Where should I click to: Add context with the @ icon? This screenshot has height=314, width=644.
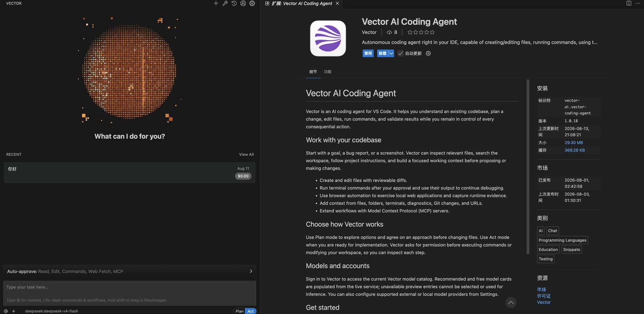6,311
